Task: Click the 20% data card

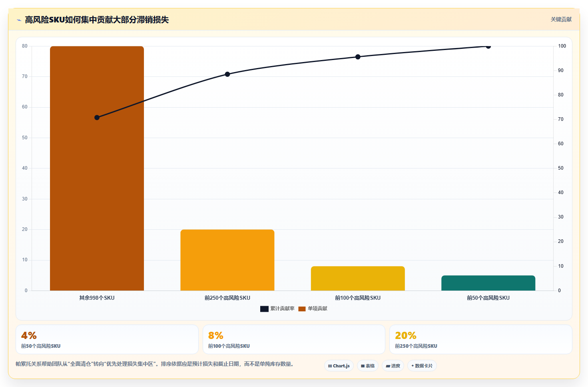Action: (x=481, y=339)
